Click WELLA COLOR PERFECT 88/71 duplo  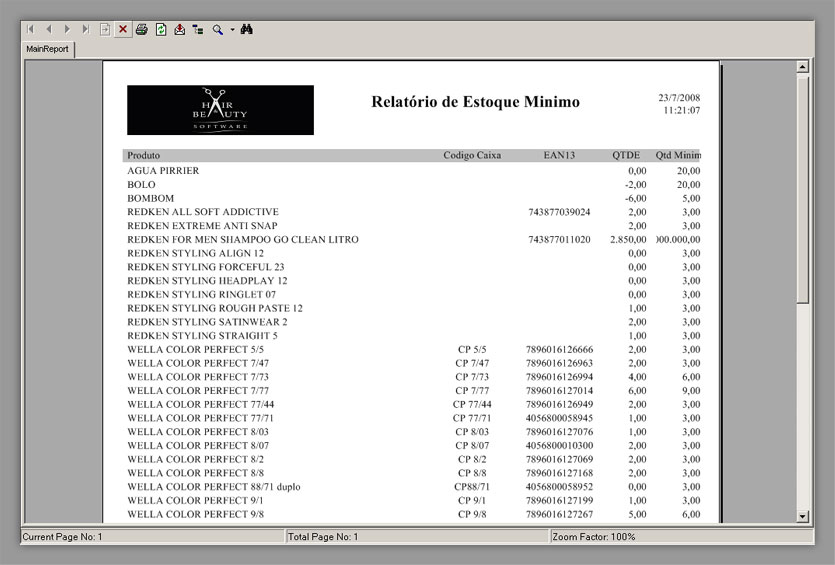click(214, 487)
